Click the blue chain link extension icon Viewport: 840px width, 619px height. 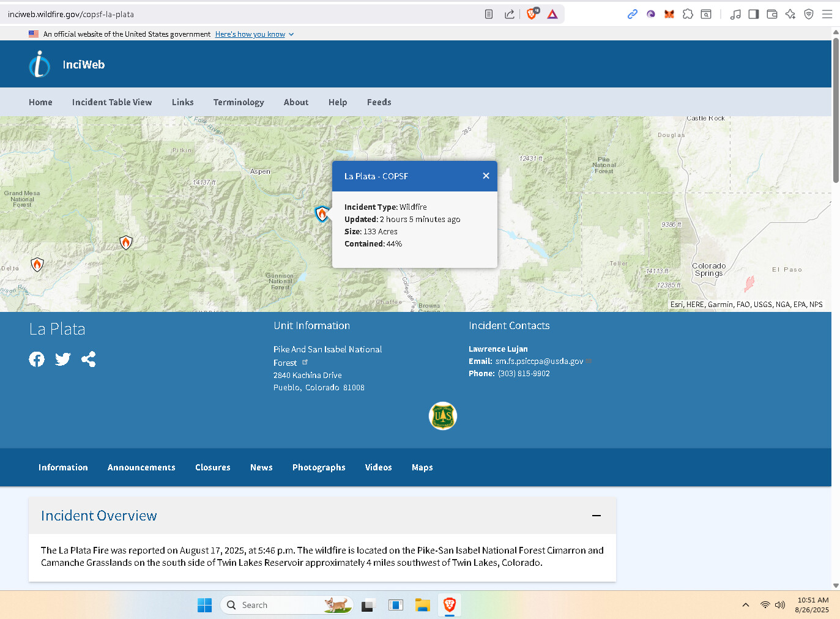point(633,14)
